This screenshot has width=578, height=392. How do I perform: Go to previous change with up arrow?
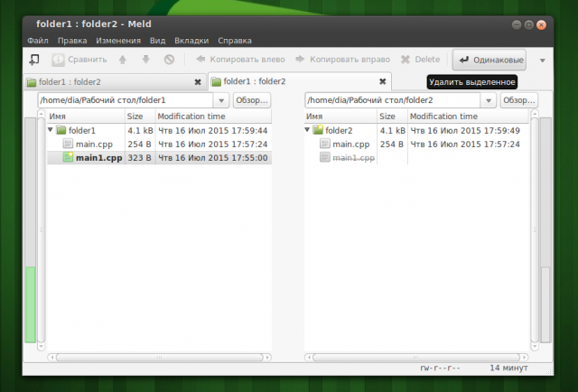pyautogui.click(x=123, y=60)
